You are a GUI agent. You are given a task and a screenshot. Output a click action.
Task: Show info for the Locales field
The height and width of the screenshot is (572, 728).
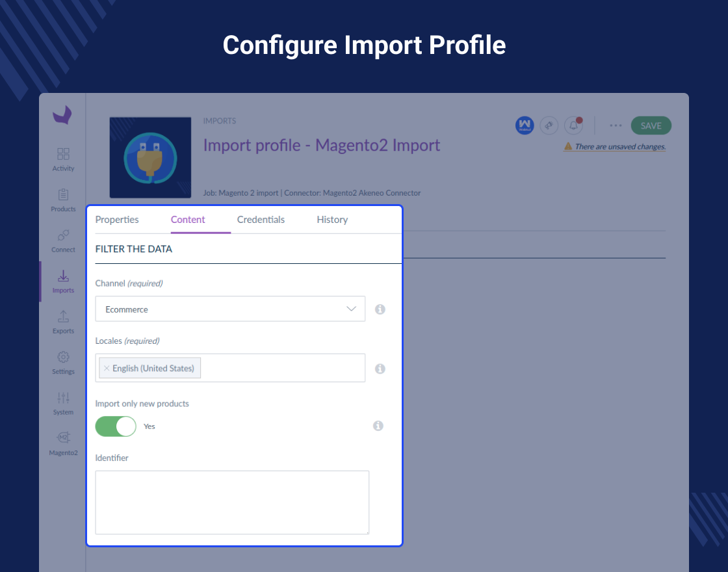point(380,369)
